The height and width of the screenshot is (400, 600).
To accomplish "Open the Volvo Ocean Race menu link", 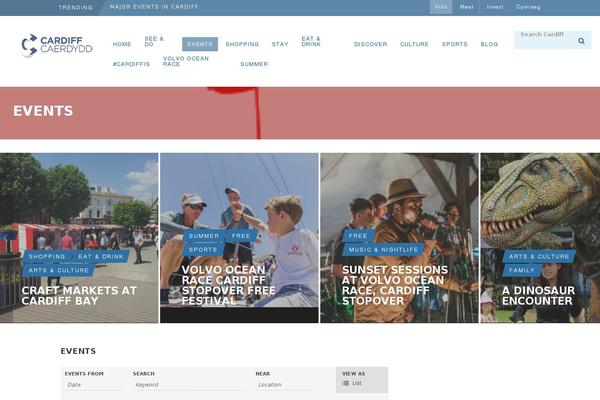I will pyautogui.click(x=186, y=61).
